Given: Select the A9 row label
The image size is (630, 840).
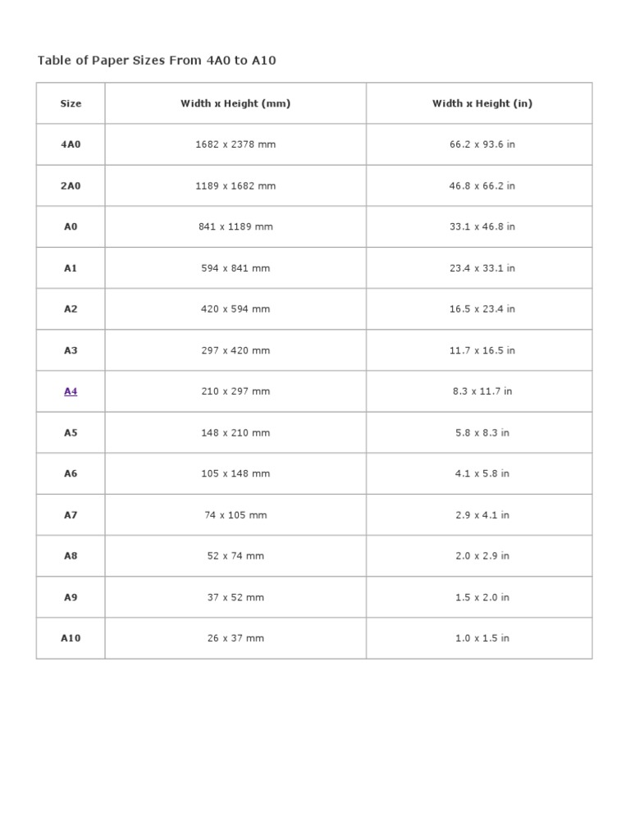Looking at the screenshot, I should point(71,597).
